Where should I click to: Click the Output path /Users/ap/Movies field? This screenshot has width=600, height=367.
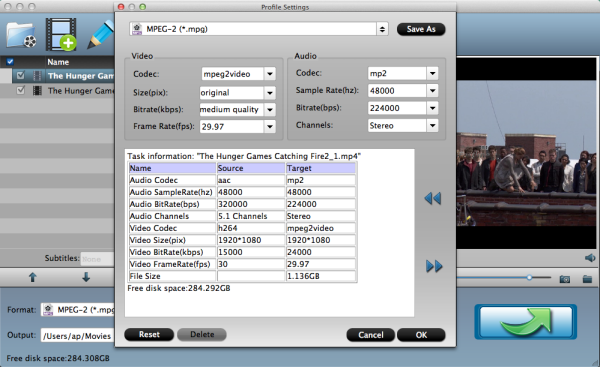(78, 336)
